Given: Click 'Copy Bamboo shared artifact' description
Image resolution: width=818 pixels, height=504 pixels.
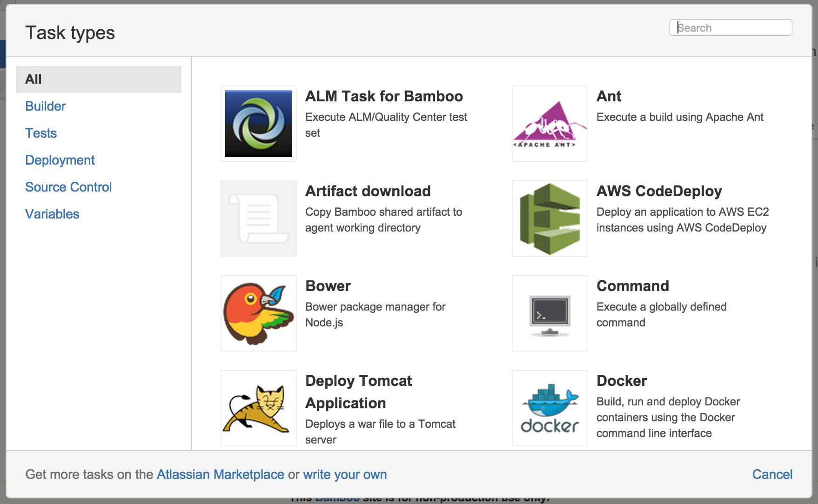Looking at the screenshot, I should click(x=384, y=220).
